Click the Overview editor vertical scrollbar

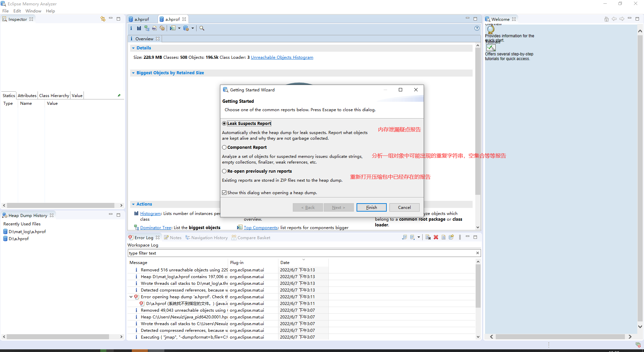478,122
